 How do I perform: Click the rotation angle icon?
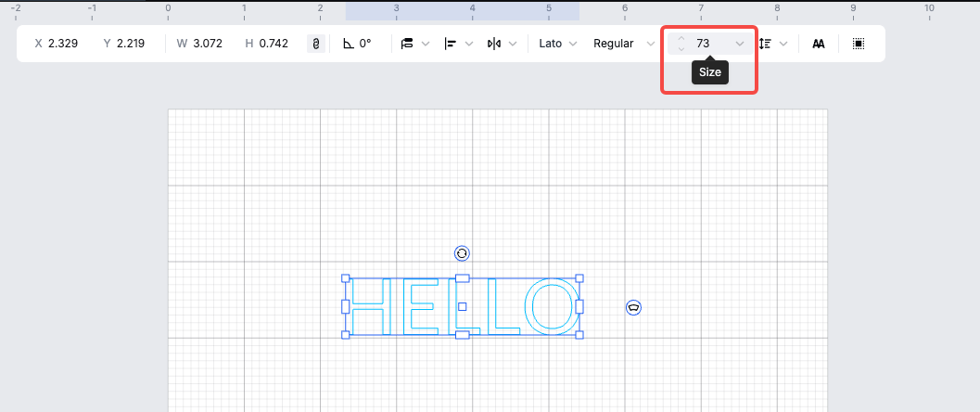(x=349, y=44)
